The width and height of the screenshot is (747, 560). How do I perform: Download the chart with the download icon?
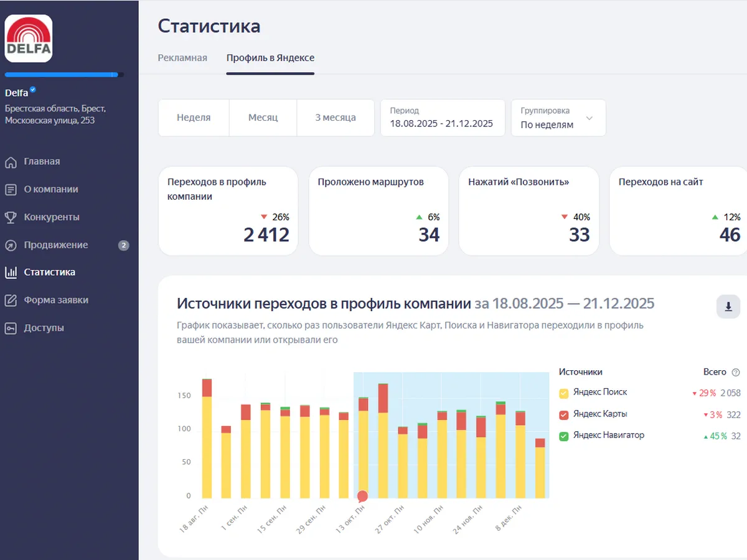pyautogui.click(x=728, y=307)
